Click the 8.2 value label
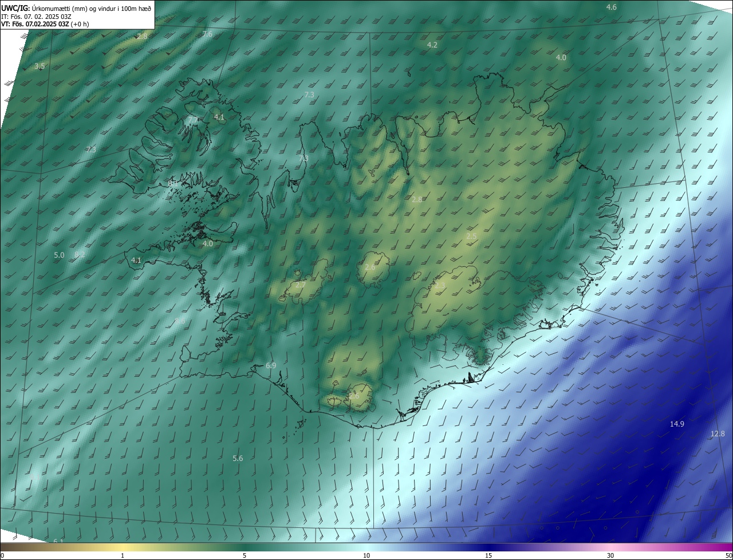Image resolution: width=733 pixels, height=560 pixels. (80, 254)
